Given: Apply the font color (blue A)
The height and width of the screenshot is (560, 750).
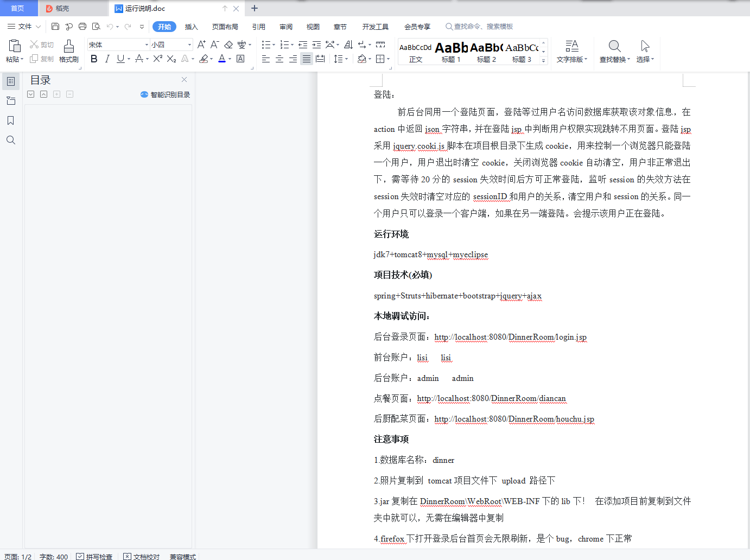Looking at the screenshot, I should pyautogui.click(x=222, y=59).
